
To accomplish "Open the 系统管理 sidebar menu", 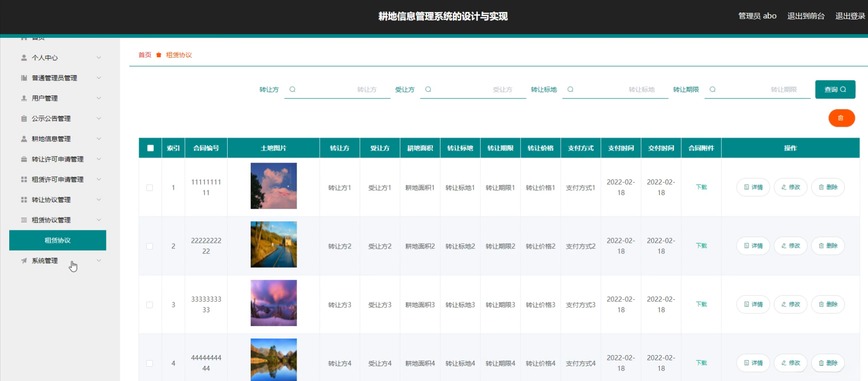I will (x=58, y=260).
